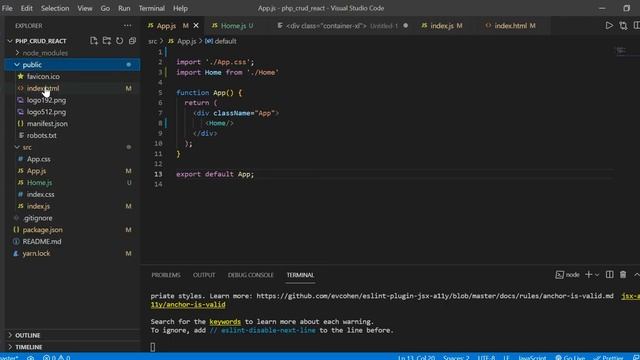Open logo512.png in the file tree
This screenshot has height=360, width=640.
pyautogui.click(x=46, y=112)
